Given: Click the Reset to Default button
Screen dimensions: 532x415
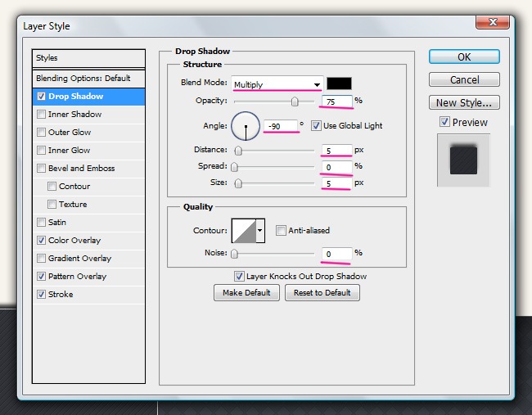Looking at the screenshot, I should click(322, 293).
